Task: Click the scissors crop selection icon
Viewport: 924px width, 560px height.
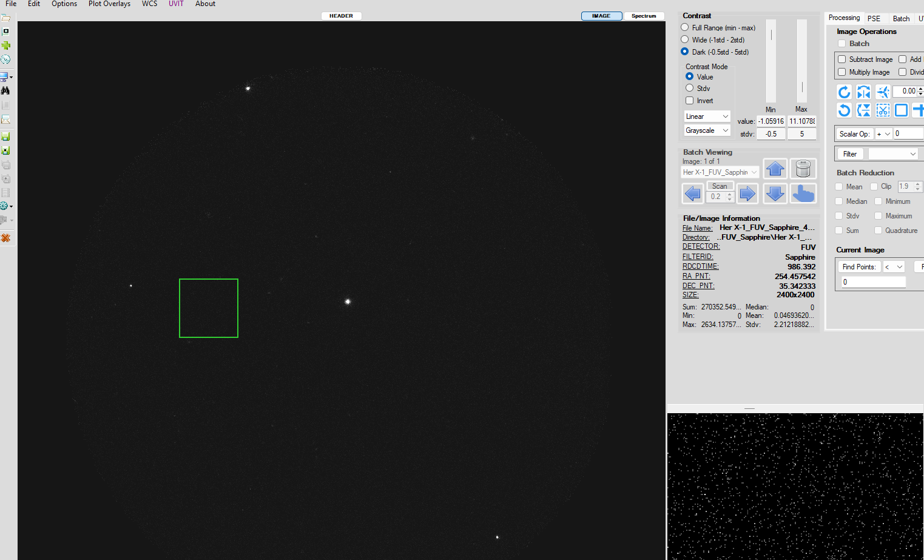Action: click(x=883, y=110)
